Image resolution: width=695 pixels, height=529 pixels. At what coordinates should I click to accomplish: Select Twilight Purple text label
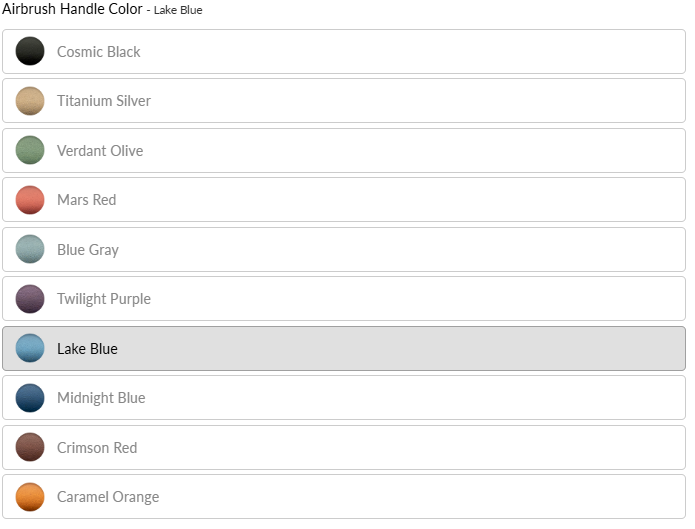[104, 299]
